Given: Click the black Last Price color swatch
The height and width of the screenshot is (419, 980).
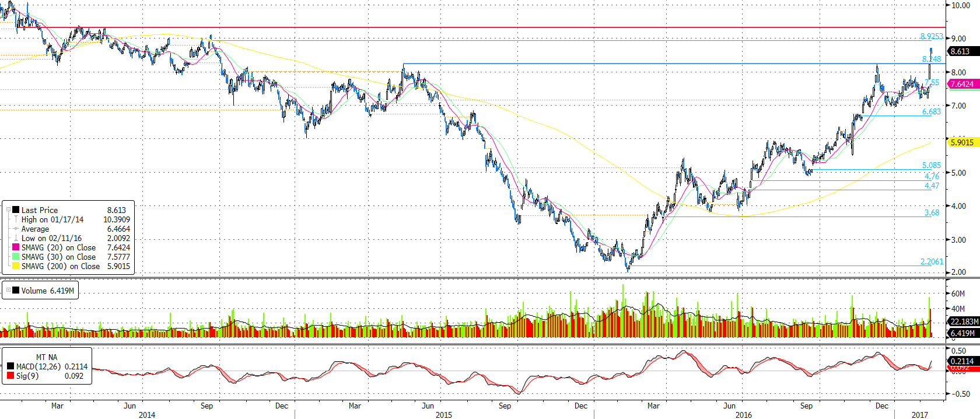Looking at the screenshot, I should click(x=16, y=209).
